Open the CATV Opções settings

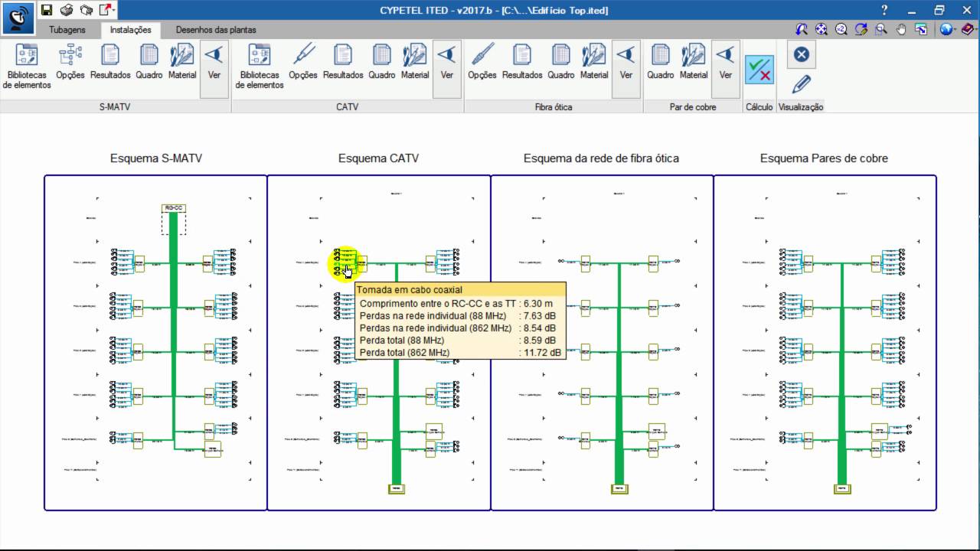coord(303,63)
